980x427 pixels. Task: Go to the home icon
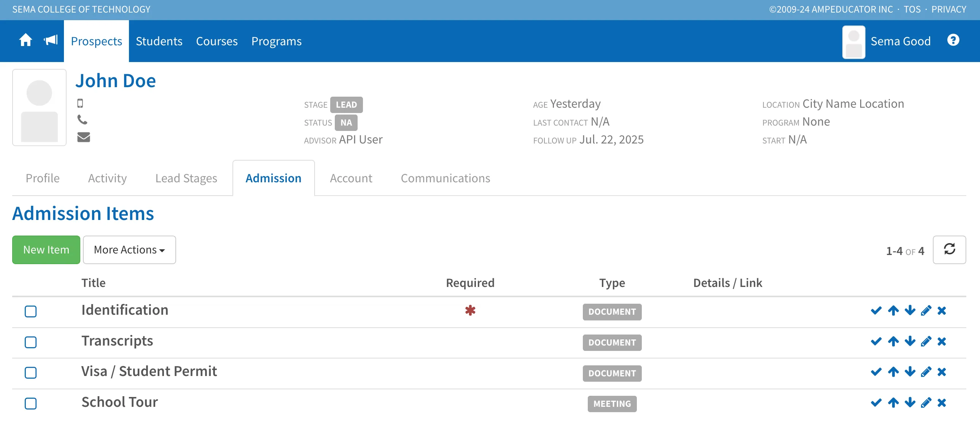[25, 40]
